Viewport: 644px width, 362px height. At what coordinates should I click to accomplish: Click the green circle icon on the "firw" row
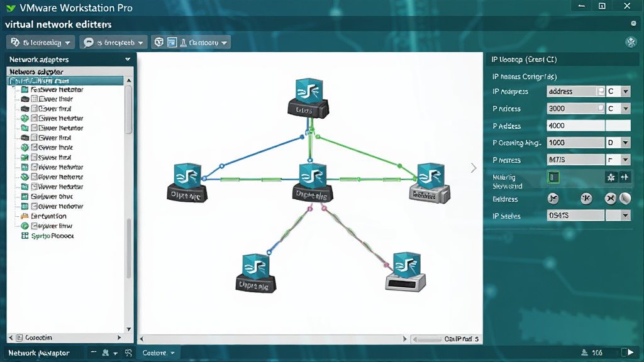click(25, 226)
